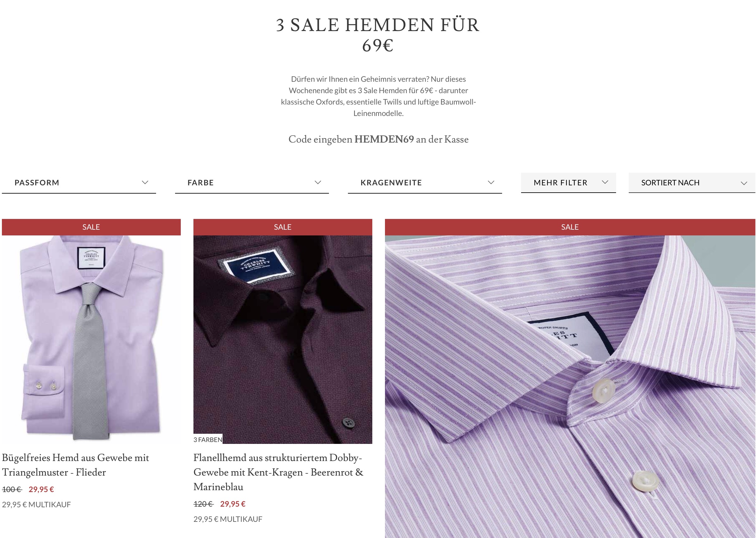Click the SORTIERT NACH chevron icon
756x538 pixels.
point(744,183)
